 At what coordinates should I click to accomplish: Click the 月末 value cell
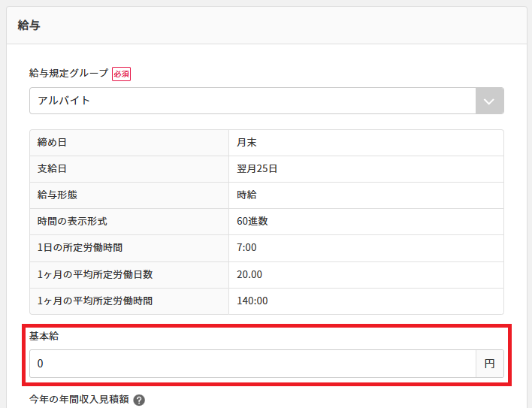click(247, 143)
